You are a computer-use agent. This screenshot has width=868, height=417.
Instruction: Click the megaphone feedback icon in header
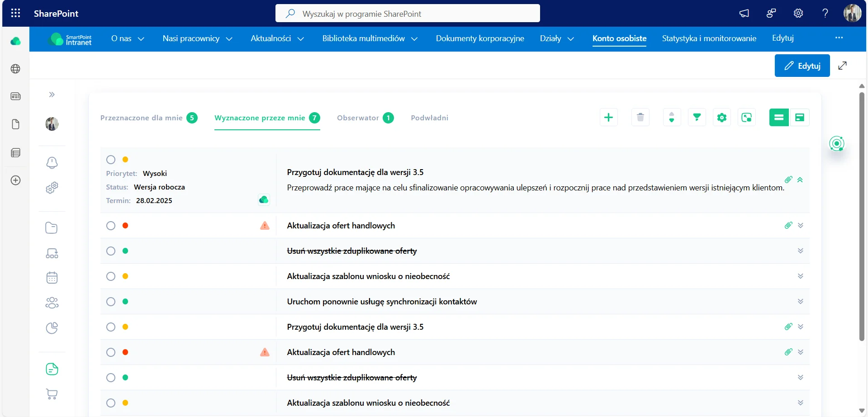tap(744, 13)
